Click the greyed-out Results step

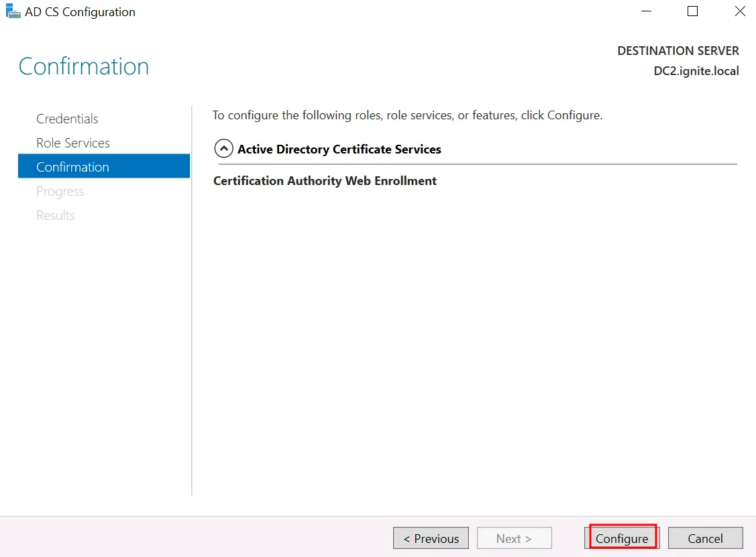click(55, 215)
